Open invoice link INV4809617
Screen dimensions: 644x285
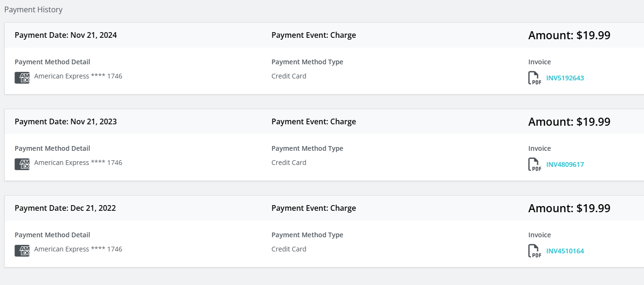(x=565, y=164)
